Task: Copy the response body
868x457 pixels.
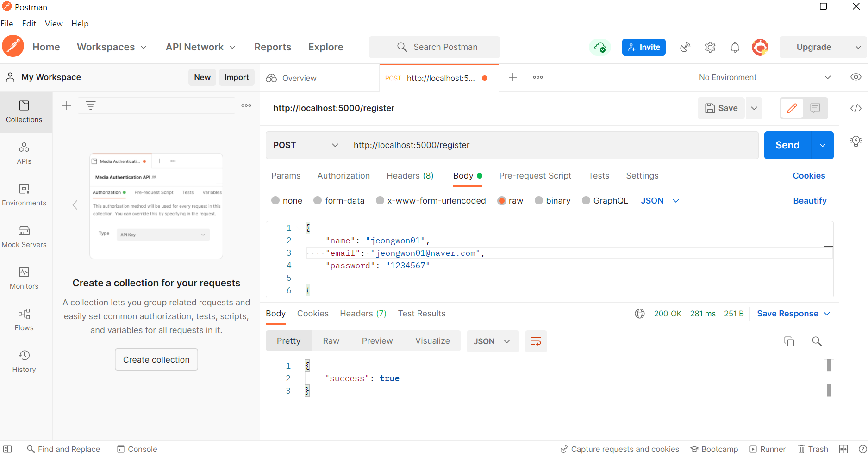Action: pyautogui.click(x=790, y=341)
